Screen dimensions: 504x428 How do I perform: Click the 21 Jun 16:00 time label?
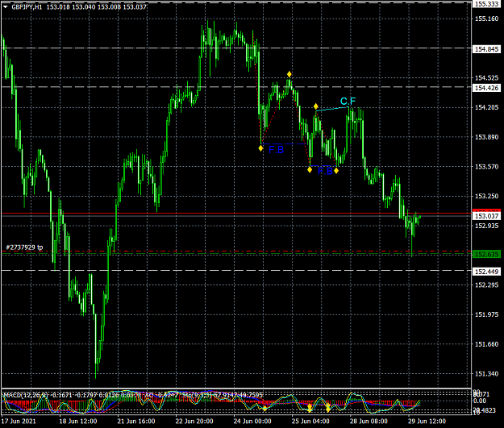[136, 422]
